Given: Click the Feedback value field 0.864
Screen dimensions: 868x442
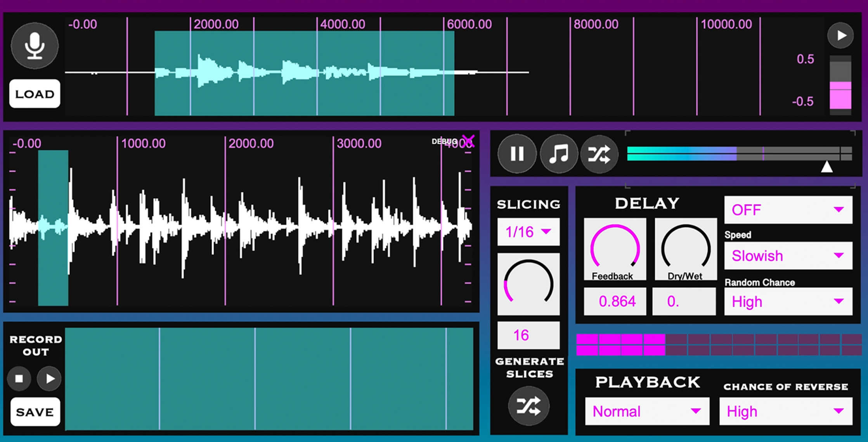Looking at the screenshot, I should (x=615, y=301).
